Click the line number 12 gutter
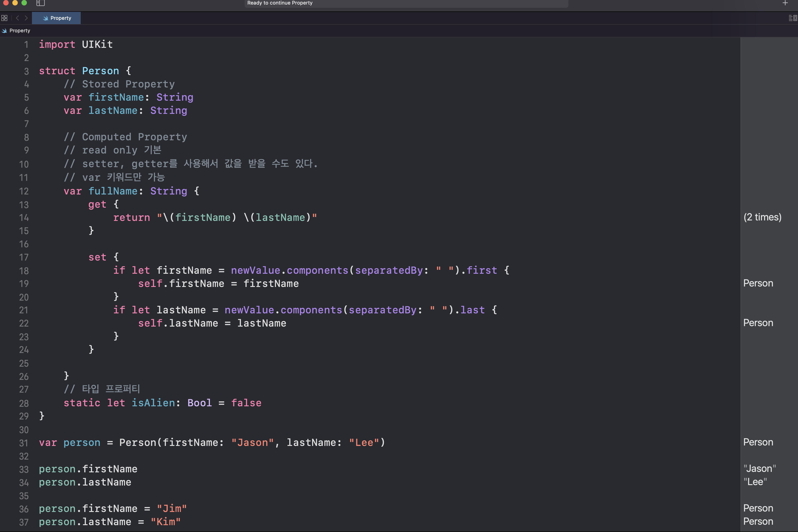This screenshot has height=532, width=798. pyautogui.click(x=24, y=191)
